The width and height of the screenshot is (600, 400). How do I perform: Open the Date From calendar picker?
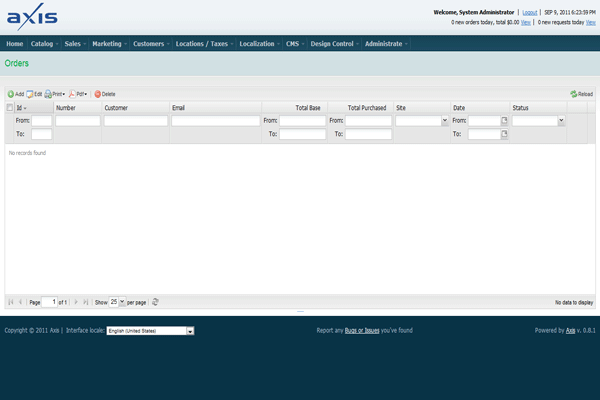point(504,121)
